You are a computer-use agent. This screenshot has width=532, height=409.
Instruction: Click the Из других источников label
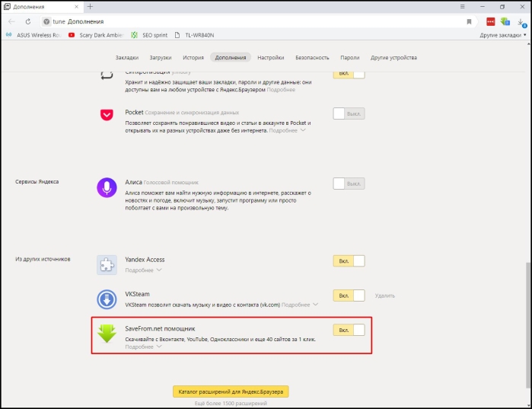tap(43, 259)
